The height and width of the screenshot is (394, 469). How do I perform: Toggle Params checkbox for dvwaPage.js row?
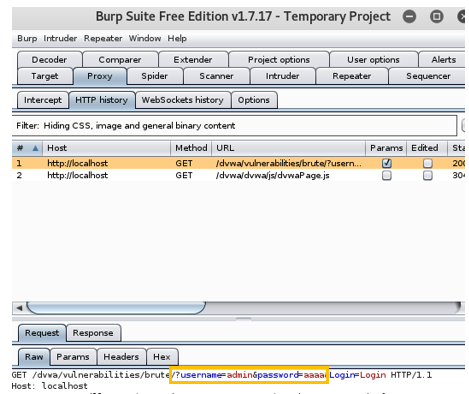click(x=387, y=175)
